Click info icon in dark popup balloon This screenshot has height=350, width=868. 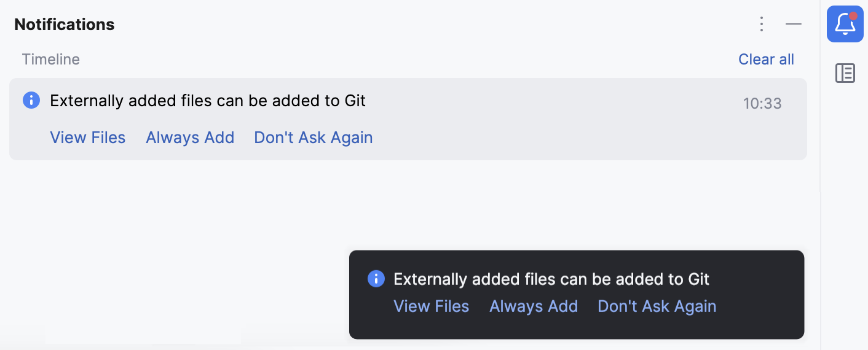(x=376, y=279)
